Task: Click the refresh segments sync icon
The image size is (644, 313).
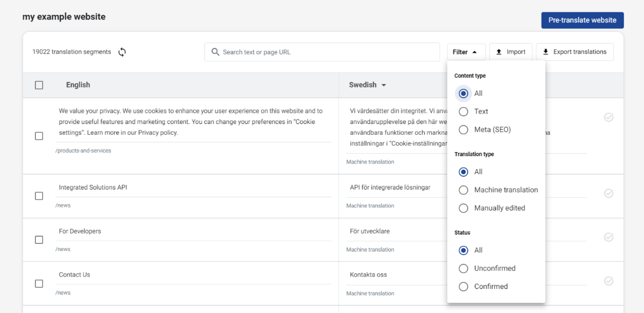Action: click(x=122, y=52)
